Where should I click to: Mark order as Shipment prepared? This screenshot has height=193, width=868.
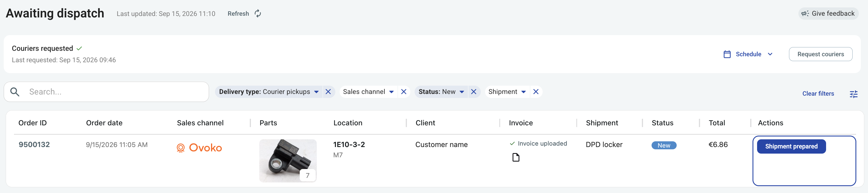[x=791, y=146]
